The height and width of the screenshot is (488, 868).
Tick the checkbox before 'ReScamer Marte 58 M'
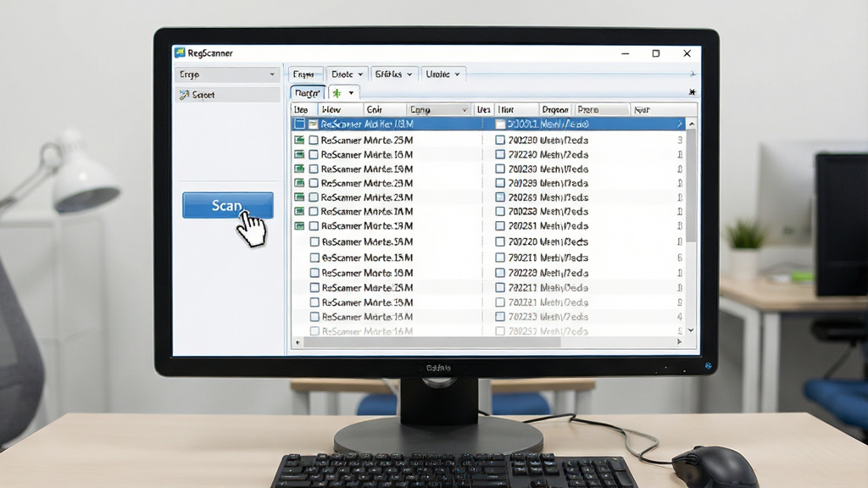click(x=314, y=241)
